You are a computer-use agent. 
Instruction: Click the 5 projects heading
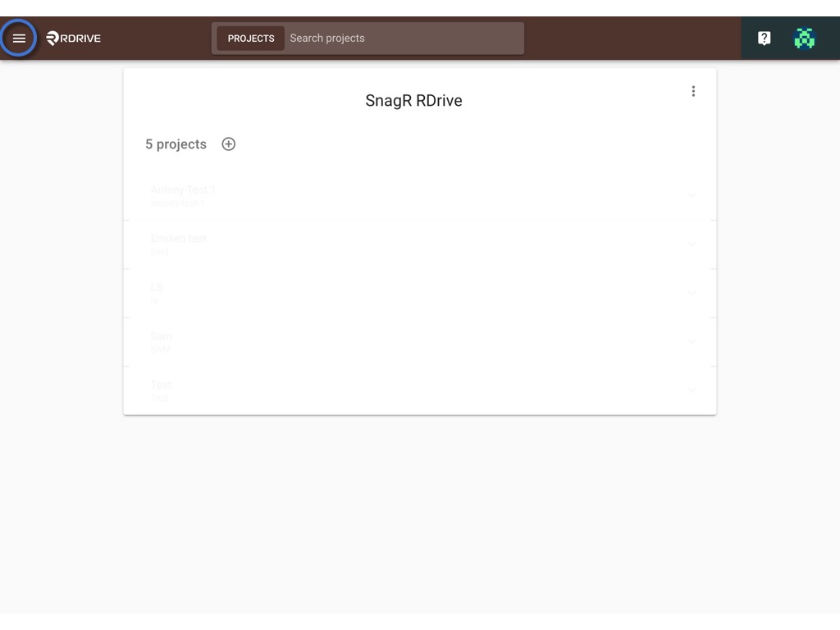pyautogui.click(x=176, y=144)
